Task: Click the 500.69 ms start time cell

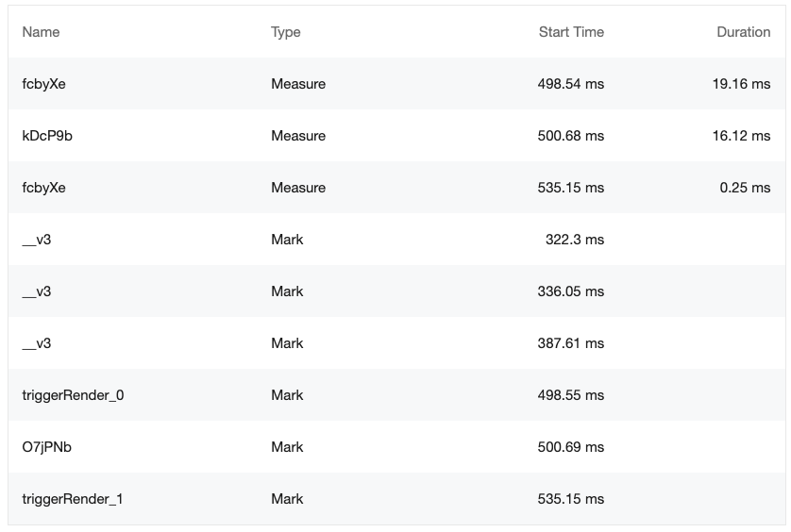Action: [570, 447]
